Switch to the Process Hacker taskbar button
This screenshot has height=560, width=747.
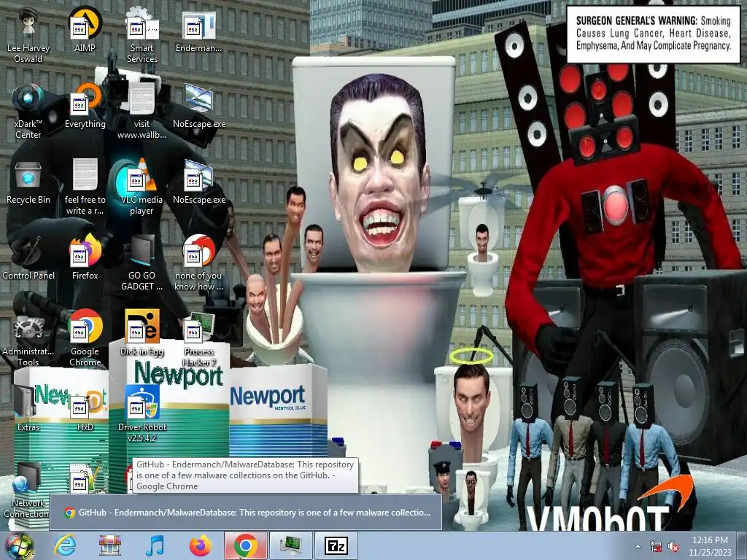coord(290,545)
